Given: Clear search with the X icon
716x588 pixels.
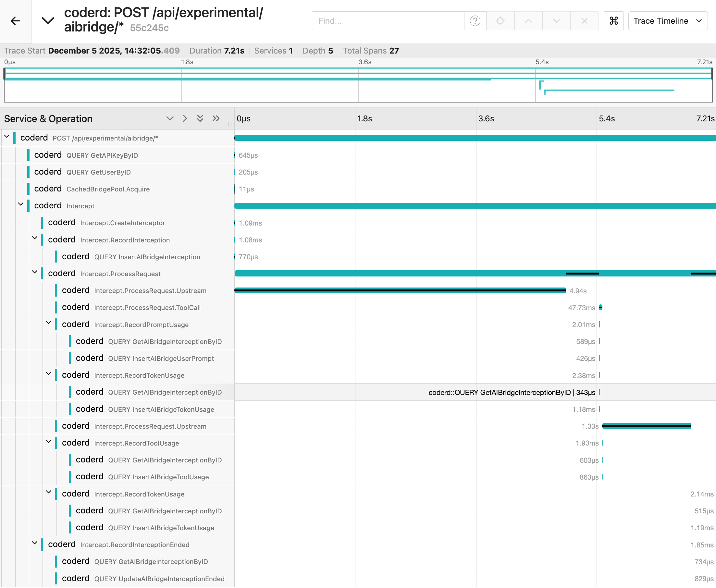Looking at the screenshot, I should point(584,21).
